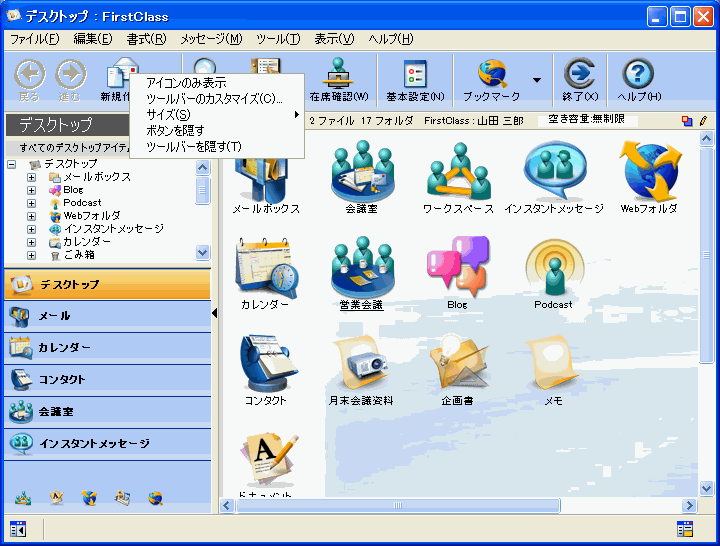The height and width of the screenshot is (546, 720).
Task: Open the 会議室 desktop icon
Action: click(x=360, y=172)
